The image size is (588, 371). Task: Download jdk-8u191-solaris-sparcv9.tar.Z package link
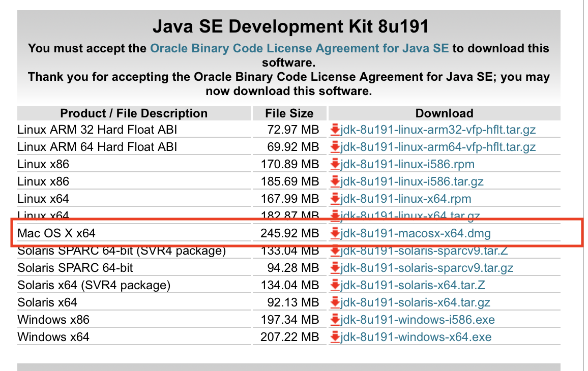[424, 251]
